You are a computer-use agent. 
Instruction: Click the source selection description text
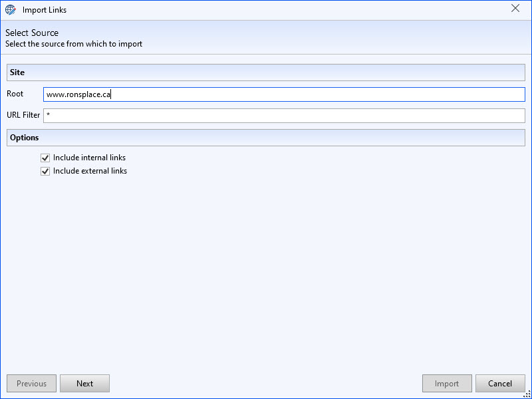coord(74,44)
